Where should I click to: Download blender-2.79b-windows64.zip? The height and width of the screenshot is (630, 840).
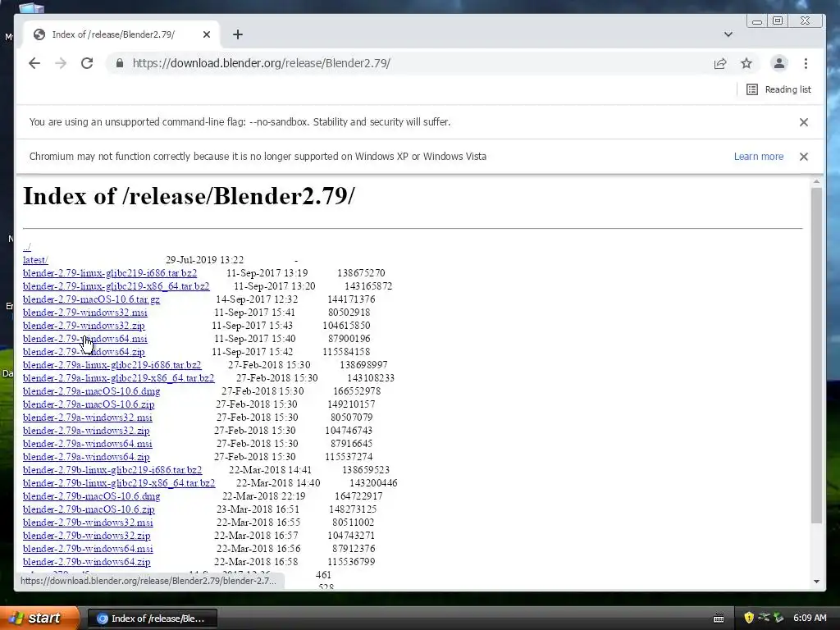point(87,562)
